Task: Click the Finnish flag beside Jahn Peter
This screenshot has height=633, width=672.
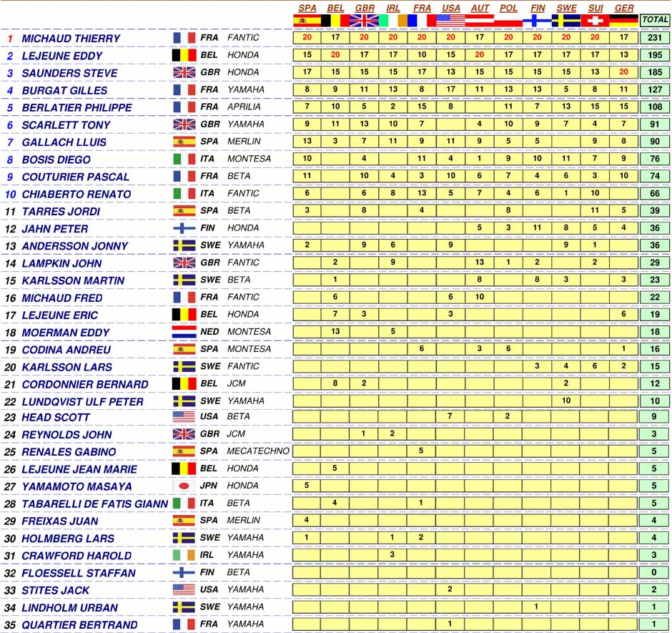Action: tap(184, 228)
